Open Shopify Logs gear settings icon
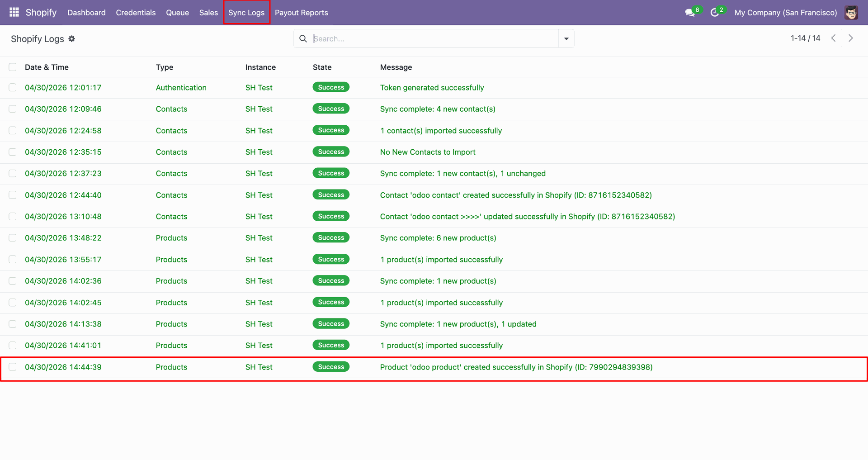This screenshot has height=460, width=868. pos(72,39)
